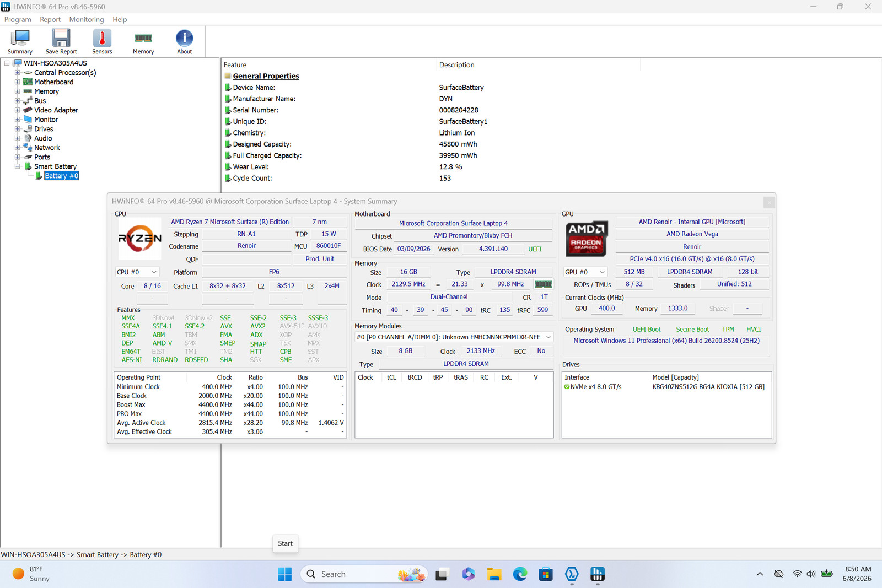Image resolution: width=882 pixels, height=588 pixels.
Task: Select Battery #0 in the tree
Action: 62,176
